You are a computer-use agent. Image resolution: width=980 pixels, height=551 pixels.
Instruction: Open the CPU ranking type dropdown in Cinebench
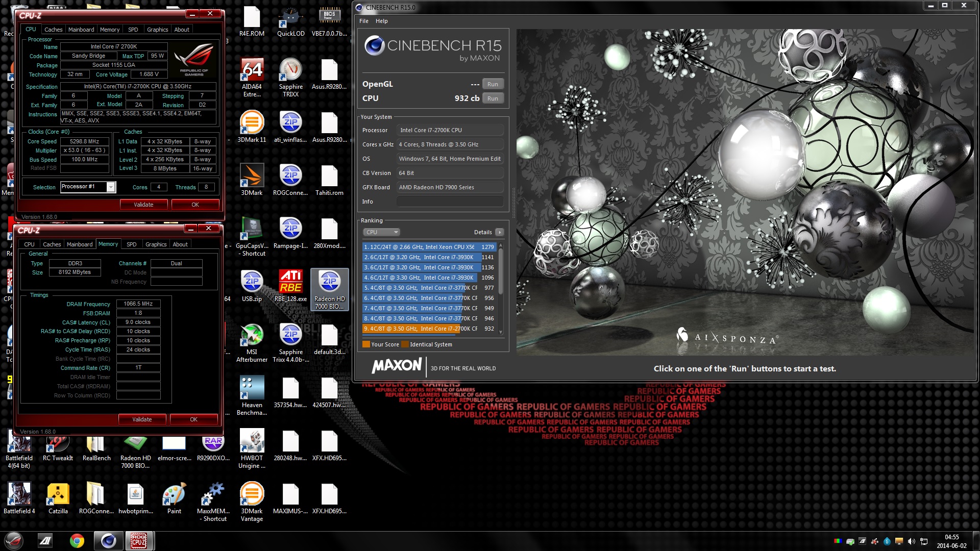381,232
